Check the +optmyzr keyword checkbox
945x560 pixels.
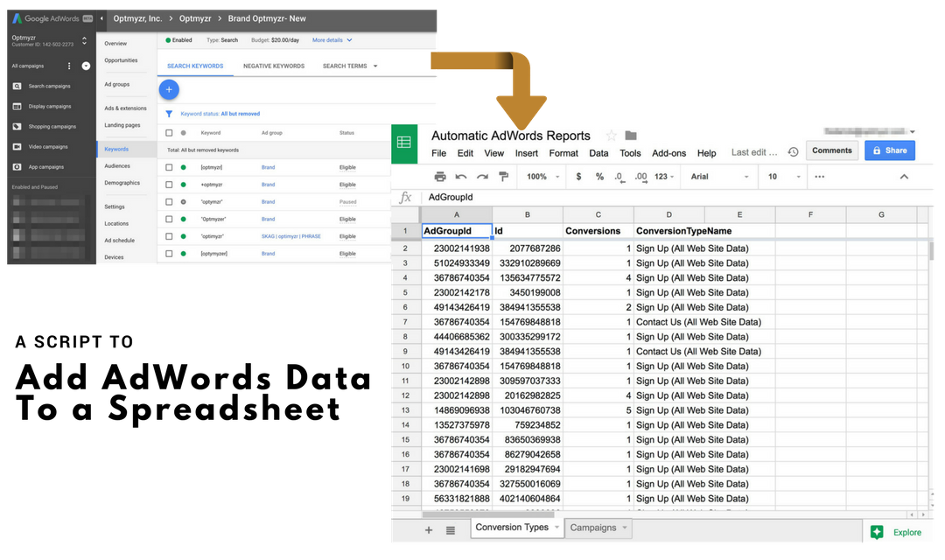tap(169, 185)
